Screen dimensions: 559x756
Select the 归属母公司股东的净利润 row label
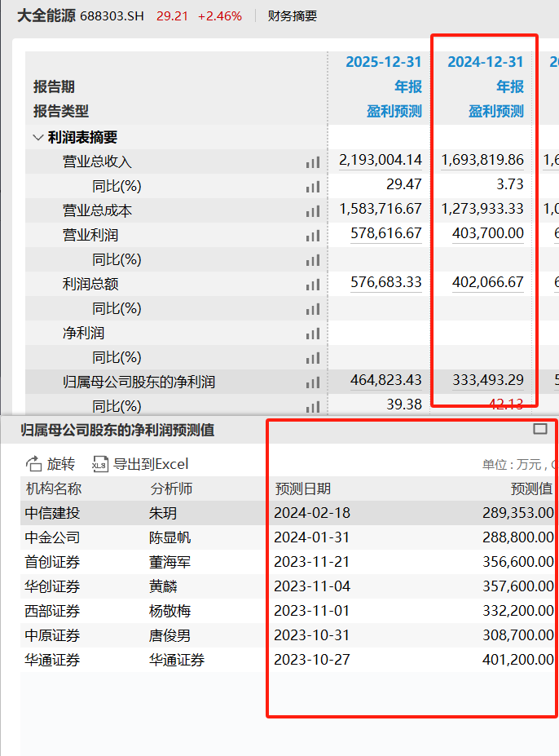(139, 382)
